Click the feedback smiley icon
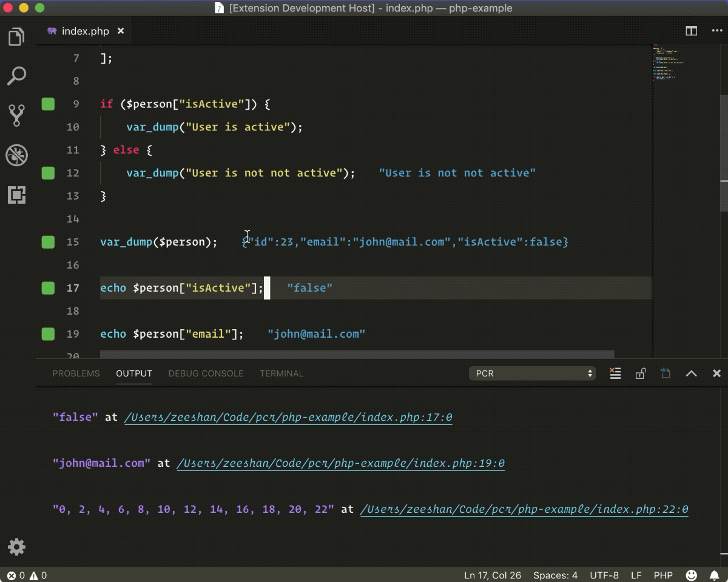This screenshot has height=582, width=728. click(x=692, y=575)
